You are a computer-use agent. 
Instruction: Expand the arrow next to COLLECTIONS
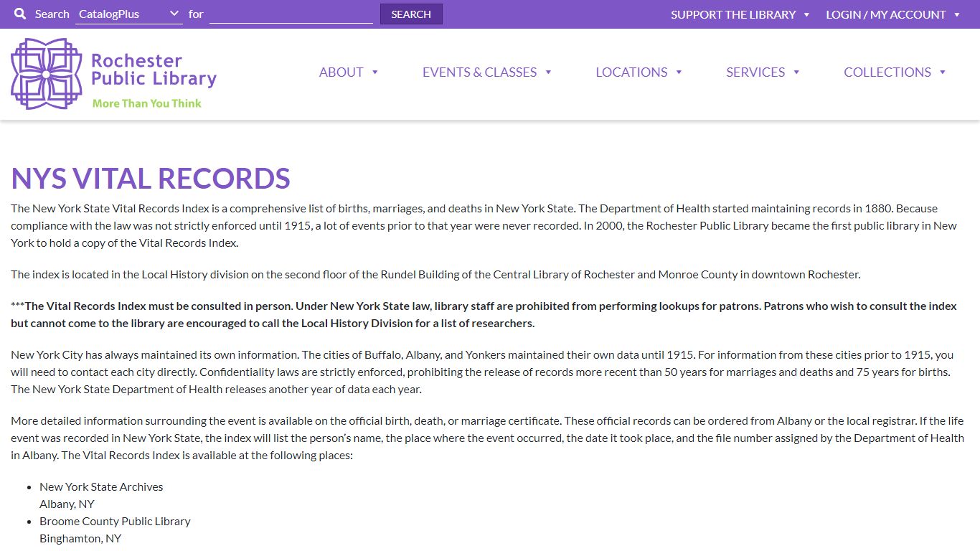pyautogui.click(x=943, y=72)
